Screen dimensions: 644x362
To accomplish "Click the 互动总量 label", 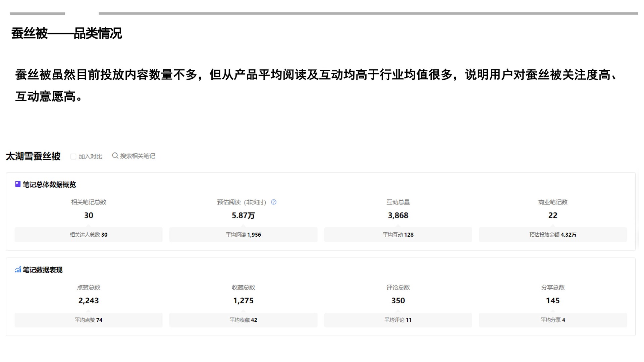I will (398, 202).
